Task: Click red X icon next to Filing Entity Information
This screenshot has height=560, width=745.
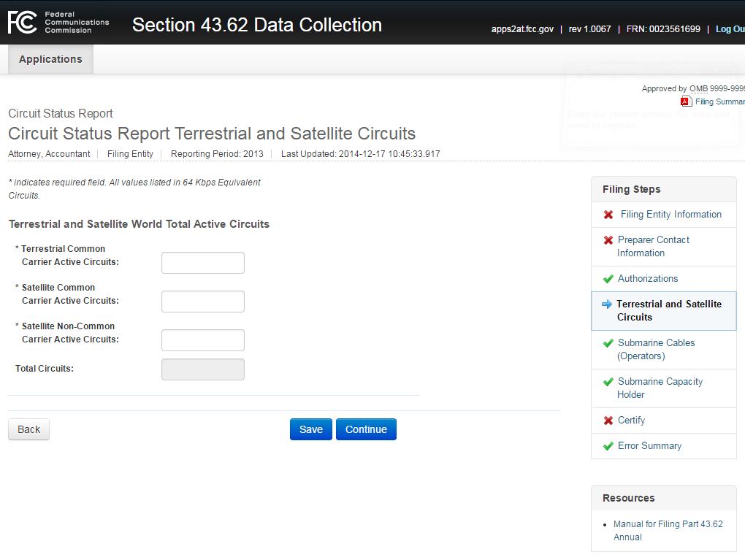Action: pyautogui.click(x=608, y=215)
